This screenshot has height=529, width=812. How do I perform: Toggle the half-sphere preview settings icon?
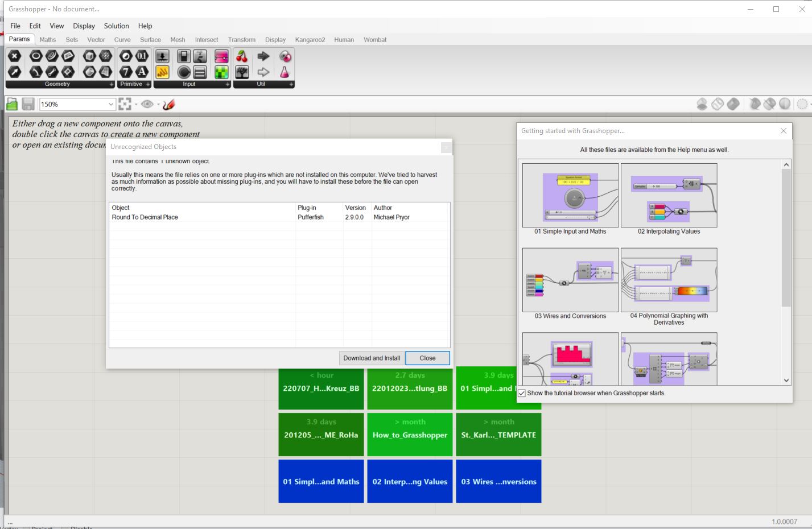click(785, 104)
